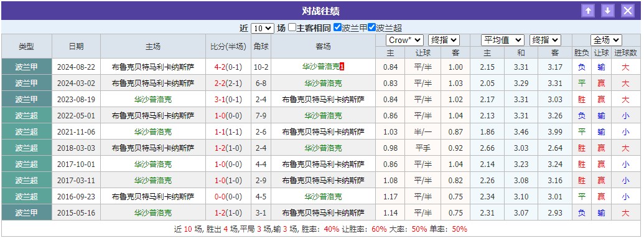Screen dimensions: 644x238
Task: Open the Crow* company dropdown
Action: click(x=404, y=40)
